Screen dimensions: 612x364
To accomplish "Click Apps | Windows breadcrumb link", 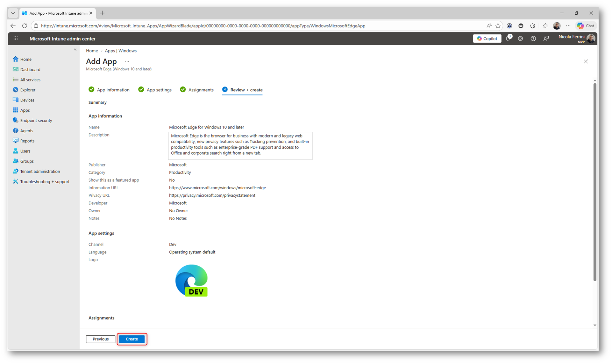I will [121, 51].
